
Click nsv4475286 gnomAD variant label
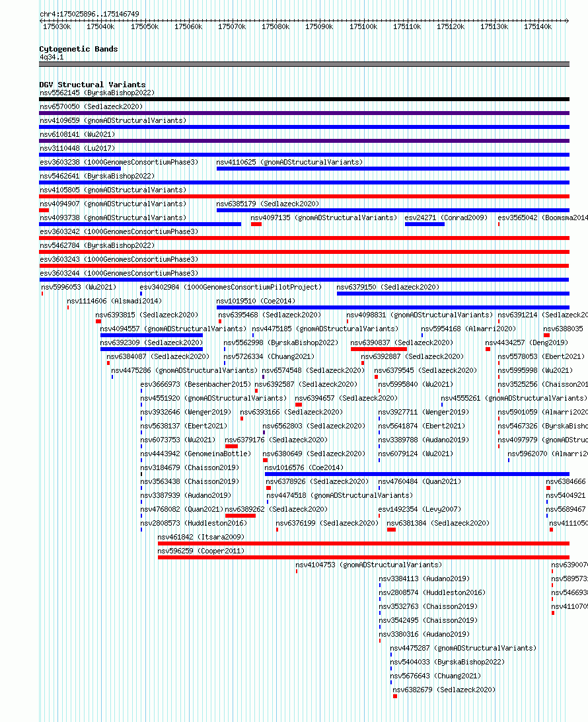pyautogui.click(x=184, y=370)
